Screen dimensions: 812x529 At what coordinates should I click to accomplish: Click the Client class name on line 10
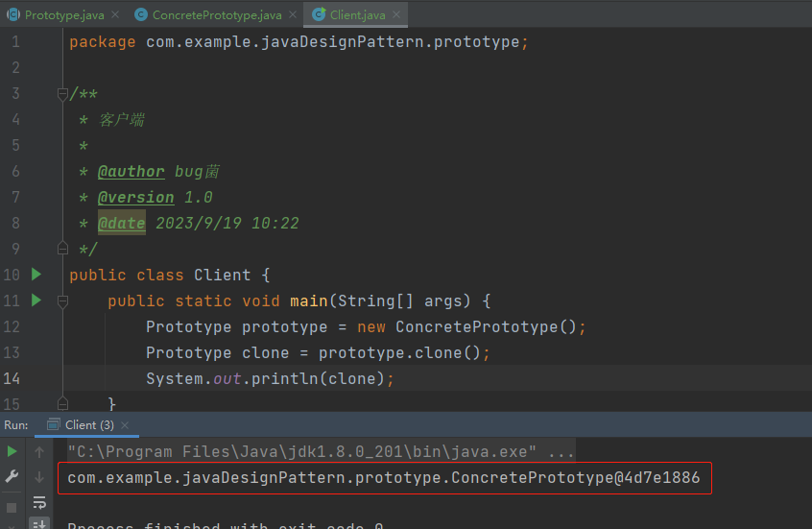(x=222, y=276)
